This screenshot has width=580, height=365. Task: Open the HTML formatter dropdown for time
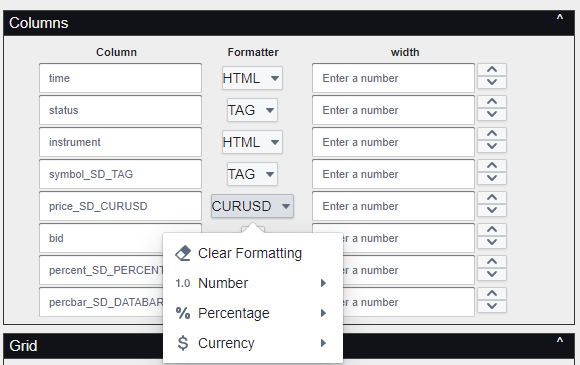(x=252, y=78)
